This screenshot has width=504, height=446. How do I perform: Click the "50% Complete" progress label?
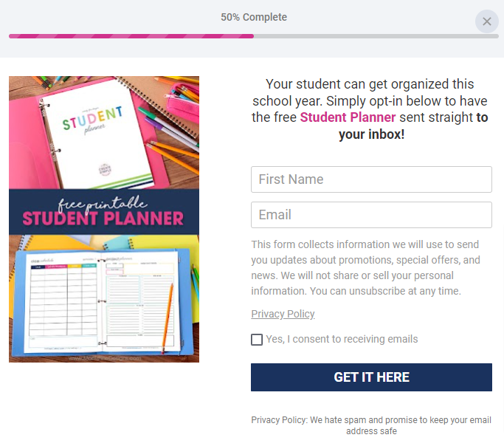click(254, 17)
